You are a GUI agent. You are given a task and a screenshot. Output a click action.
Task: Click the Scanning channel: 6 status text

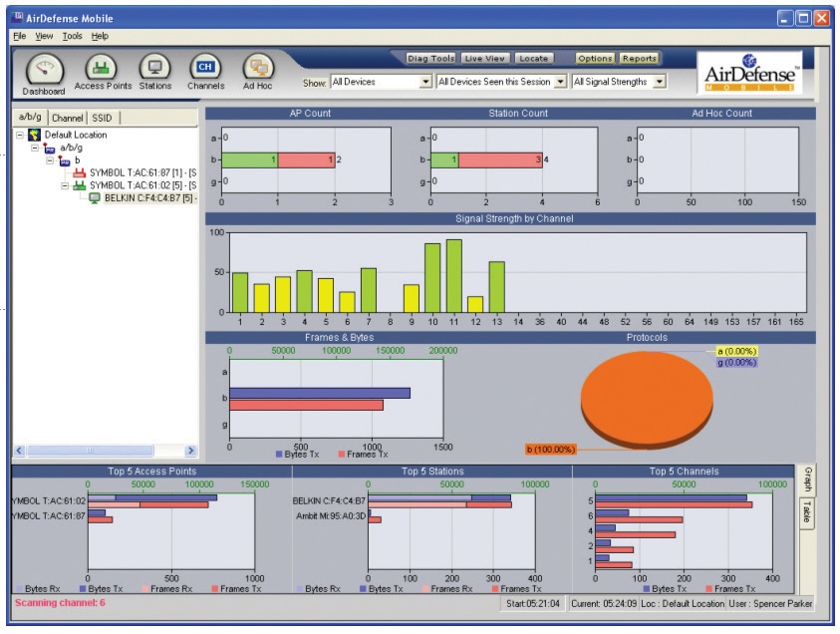click(x=60, y=603)
